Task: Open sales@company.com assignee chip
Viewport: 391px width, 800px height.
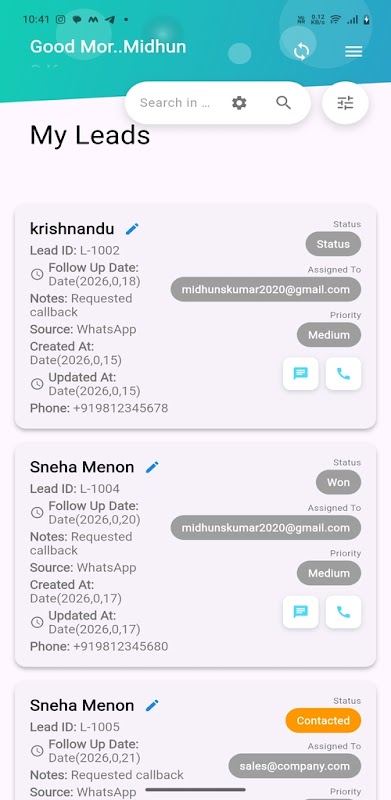Action: [x=295, y=766]
